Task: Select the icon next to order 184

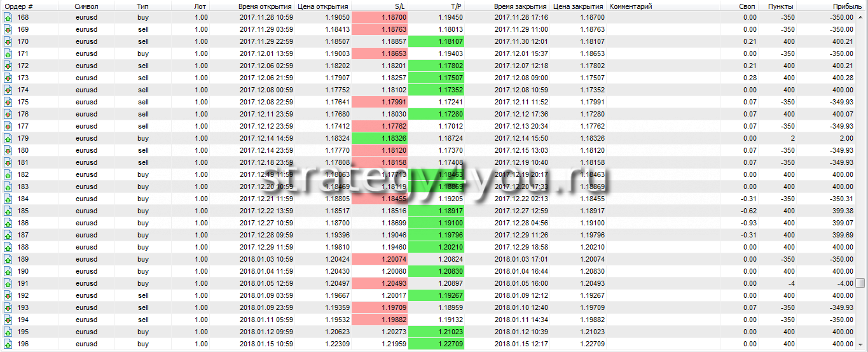Action: (x=8, y=199)
